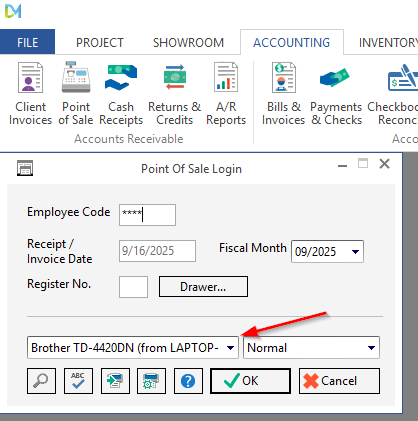Screen dimensions: 418x421
Task: Click the ABC spell check button
Action: coord(78,381)
